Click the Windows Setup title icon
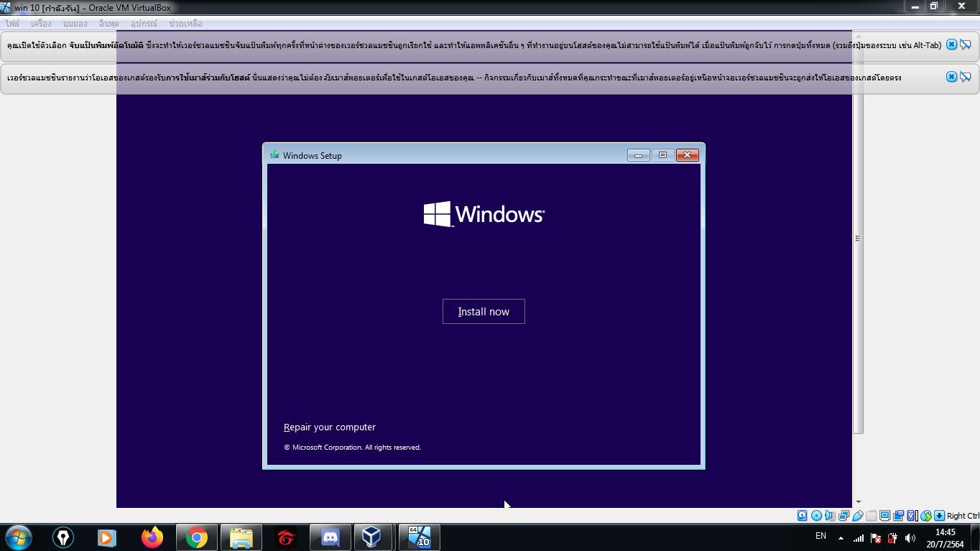Image resolution: width=980 pixels, height=551 pixels. tap(274, 155)
